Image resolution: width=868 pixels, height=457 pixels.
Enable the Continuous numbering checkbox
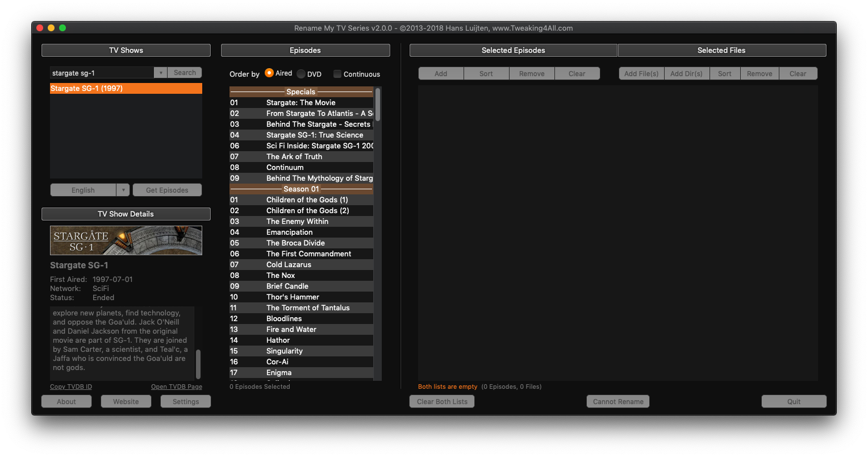337,74
